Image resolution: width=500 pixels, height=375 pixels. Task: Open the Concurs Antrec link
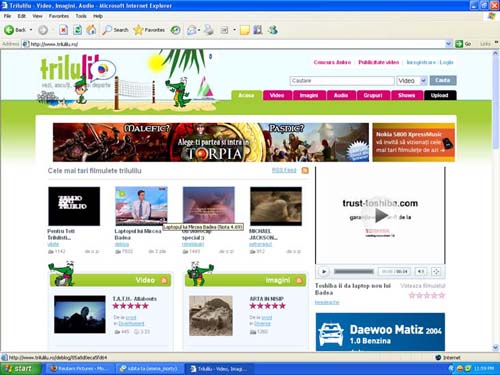(x=332, y=62)
